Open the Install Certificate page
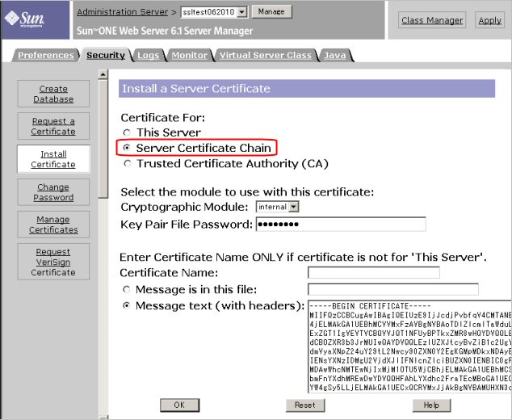The image size is (512, 420). click(x=53, y=159)
